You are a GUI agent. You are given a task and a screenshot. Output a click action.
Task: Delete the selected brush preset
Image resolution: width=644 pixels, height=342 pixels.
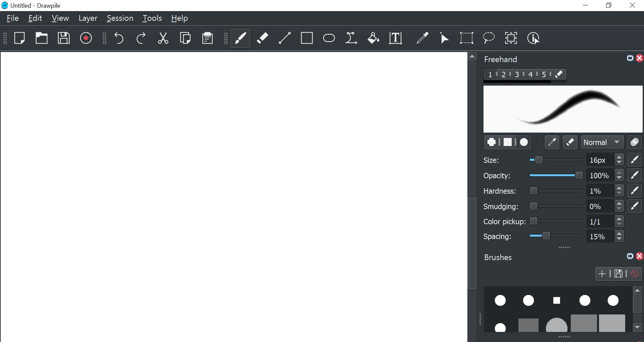click(x=635, y=274)
